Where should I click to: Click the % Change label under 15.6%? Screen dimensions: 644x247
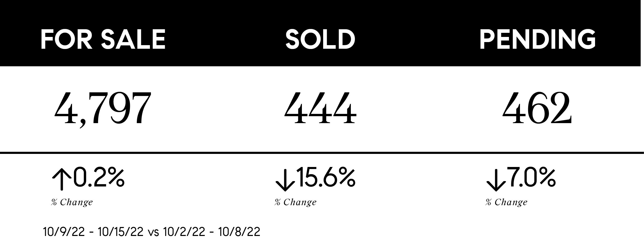click(x=295, y=202)
